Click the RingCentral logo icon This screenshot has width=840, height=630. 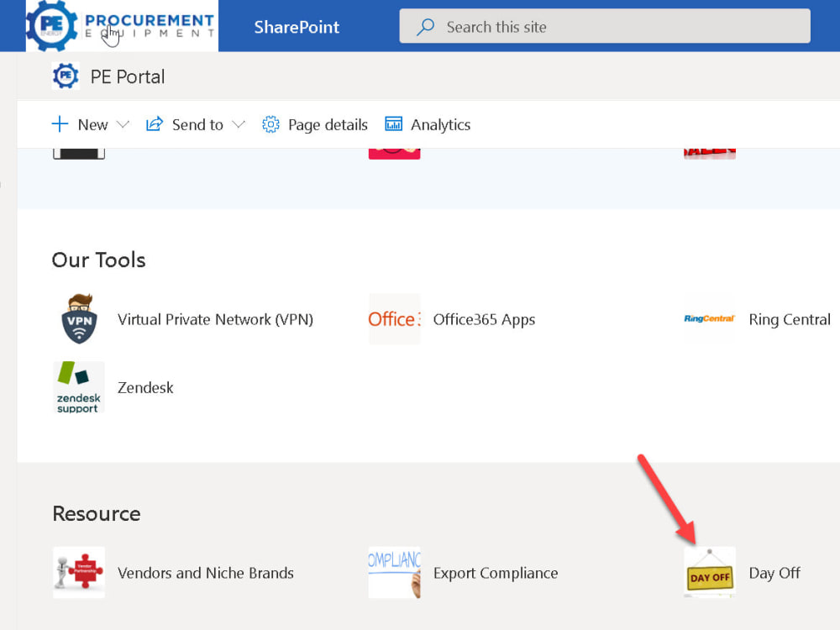pyautogui.click(x=709, y=318)
